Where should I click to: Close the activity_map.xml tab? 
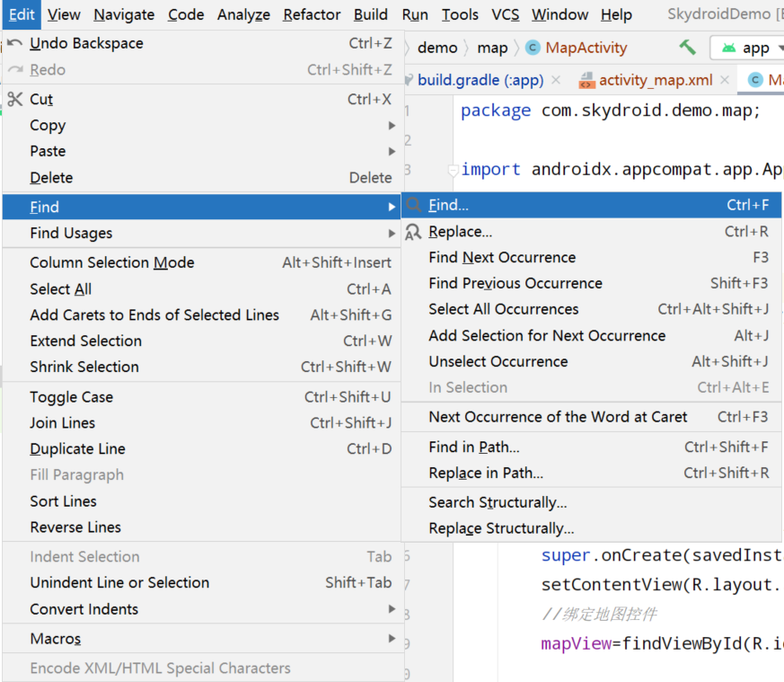[725, 80]
